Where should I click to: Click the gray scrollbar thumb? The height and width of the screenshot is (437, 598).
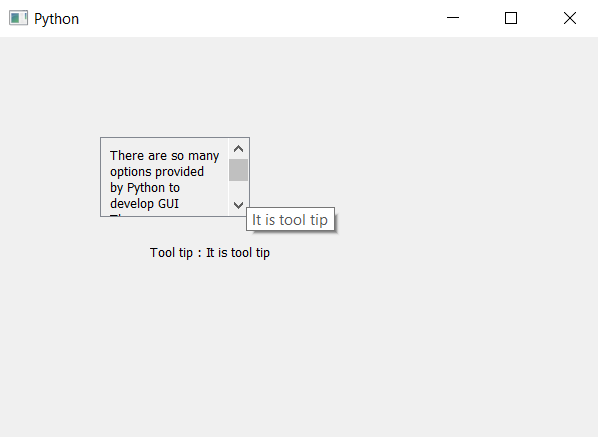click(x=238, y=170)
